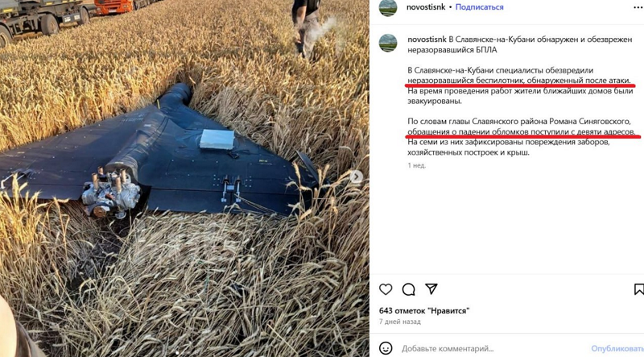This screenshot has height=357, width=644.
Task: Like the post with the heart icon
Action: 386,289
